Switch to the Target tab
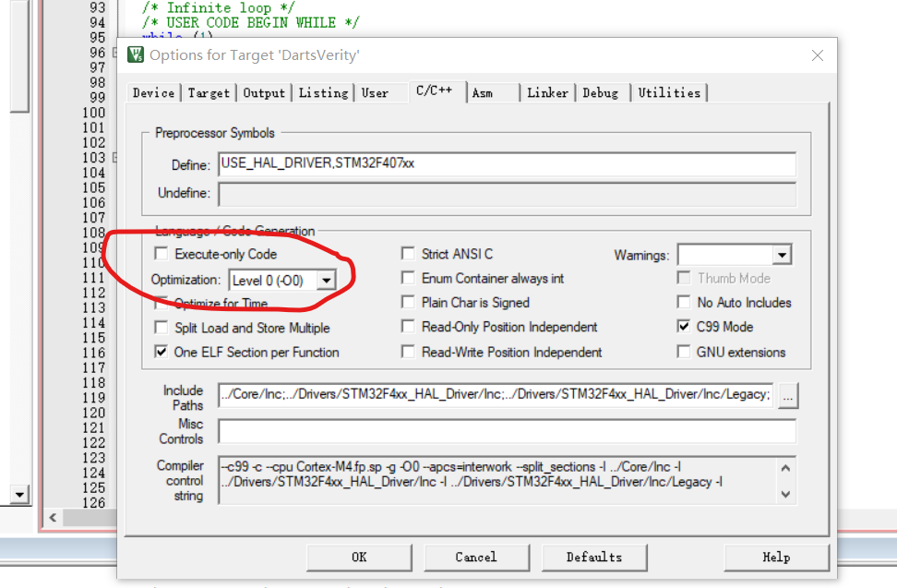Screen dimensions: 897x588 (209, 92)
